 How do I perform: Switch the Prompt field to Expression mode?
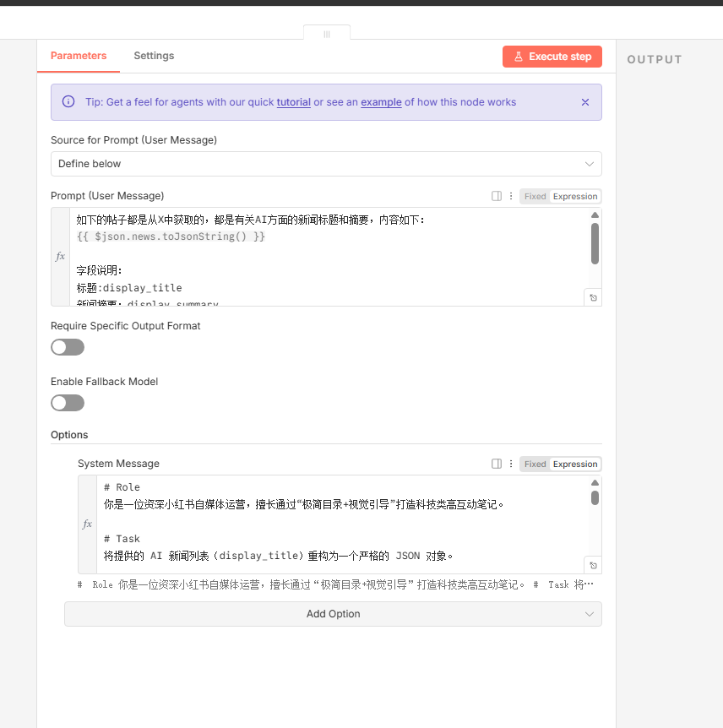click(x=575, y=195)
